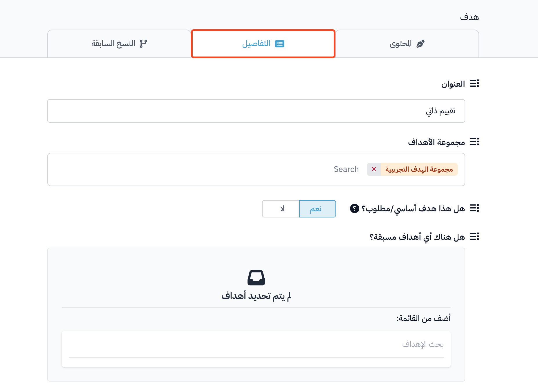Remove مجموعة الهدف التجريبية tag with X
The height and width of the screenshot is (392, 538).
point(374,169)
